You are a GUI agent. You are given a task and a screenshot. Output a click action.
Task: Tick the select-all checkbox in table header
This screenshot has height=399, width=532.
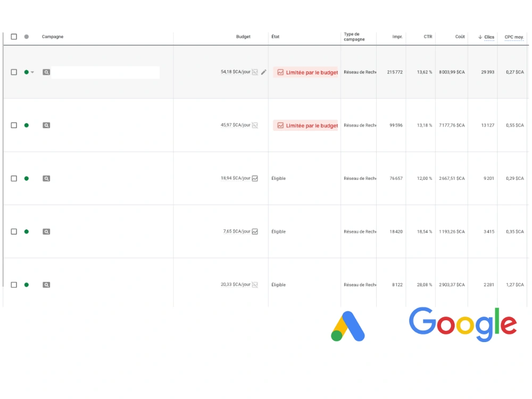(x=14, y=37)
